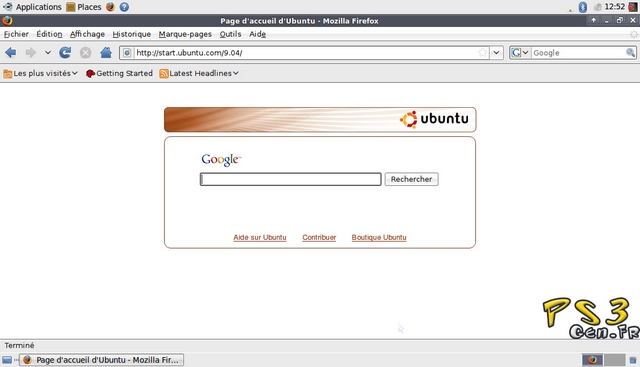Open the Contribuer link
This screenshot has width=640, height=367.
point(319,238)
